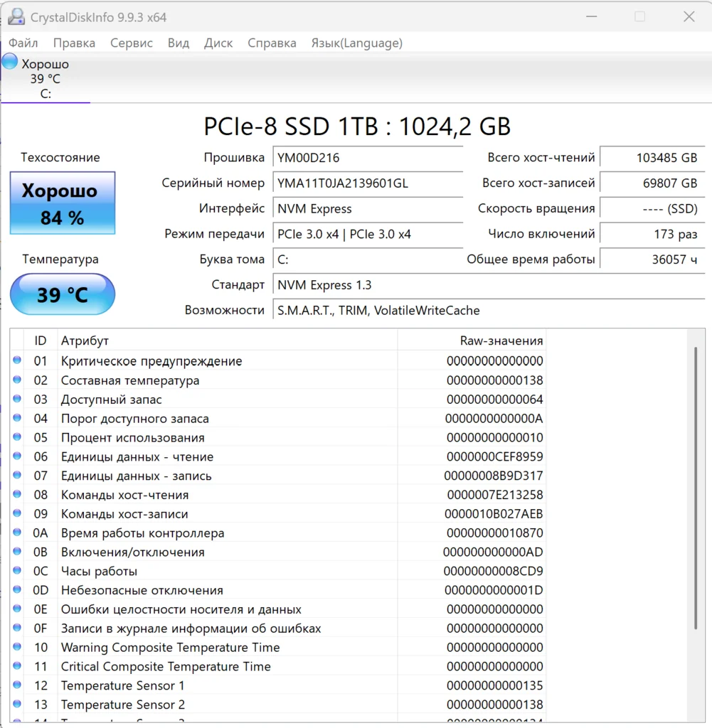Click status dot for Доступный запас row
This screenshot has width=712, height=728.
(17, 399)
